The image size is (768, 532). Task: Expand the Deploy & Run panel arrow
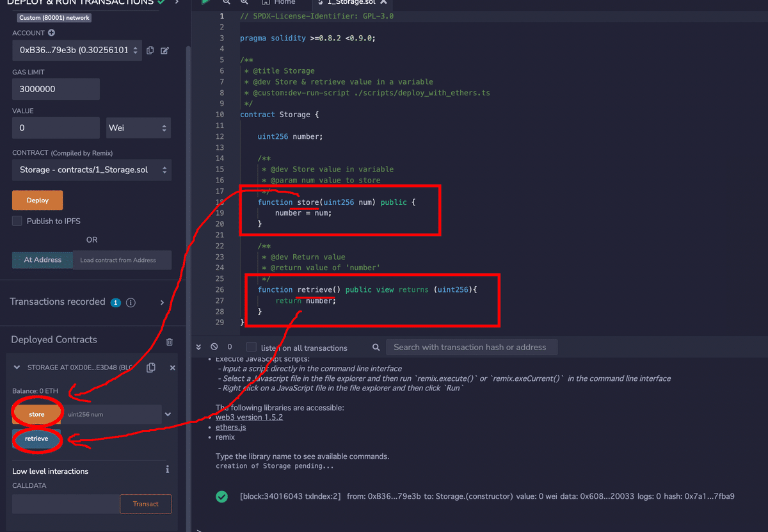point(176,3)
